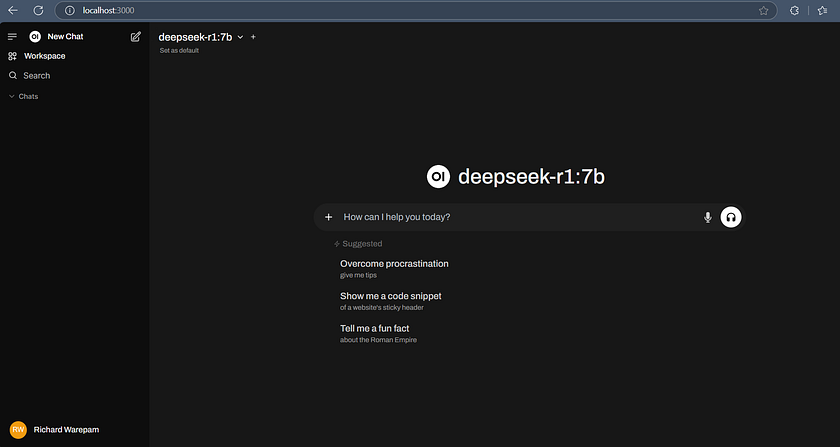Viewport: 840px width, 447px height.
Task: Click the pencil edit icon for new chat
Action: coord(136,36)
